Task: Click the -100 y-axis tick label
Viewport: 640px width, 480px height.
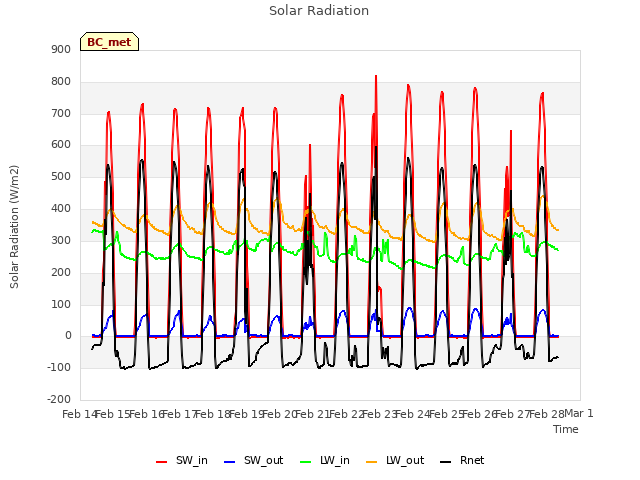Action: [59, 367]
